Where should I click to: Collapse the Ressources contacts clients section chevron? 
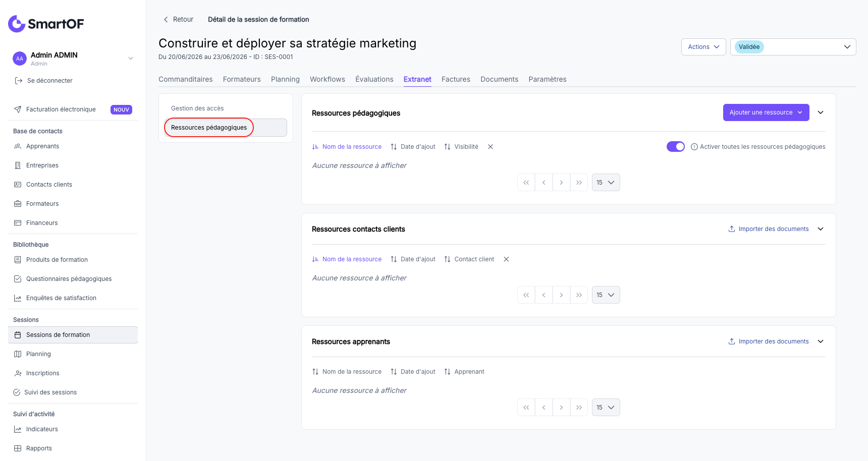click(821, 229)
